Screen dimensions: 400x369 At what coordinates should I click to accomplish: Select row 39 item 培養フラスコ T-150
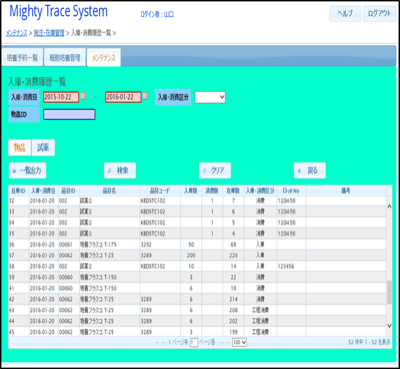(x=98, y=277)
